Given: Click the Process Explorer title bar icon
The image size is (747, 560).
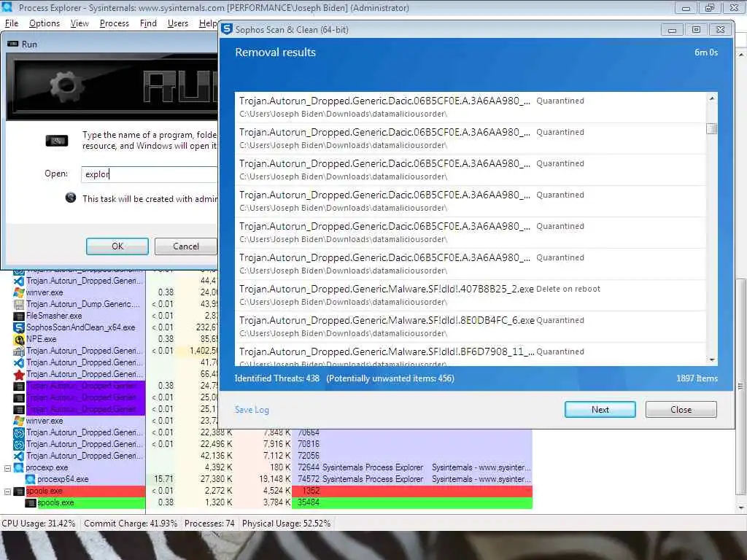Looking at the screenshot, I should 7,7.
